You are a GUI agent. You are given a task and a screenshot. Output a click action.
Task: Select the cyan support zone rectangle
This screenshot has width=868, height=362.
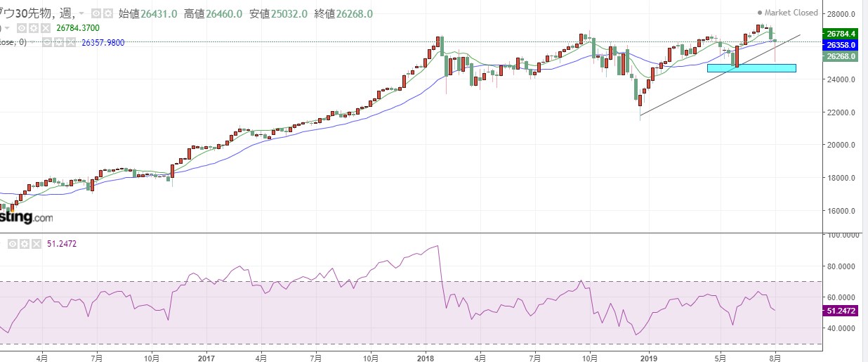751,68
